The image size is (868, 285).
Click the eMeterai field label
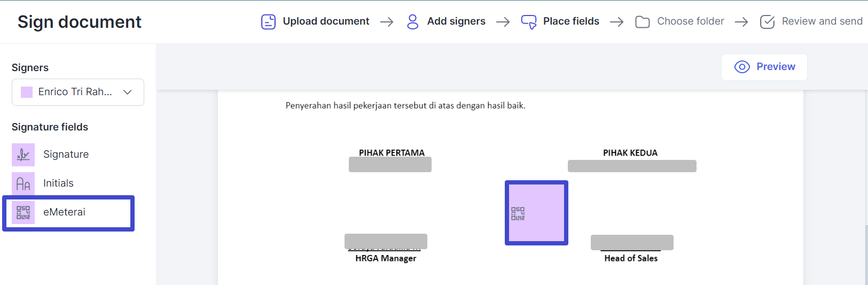(x=64, y=212)
